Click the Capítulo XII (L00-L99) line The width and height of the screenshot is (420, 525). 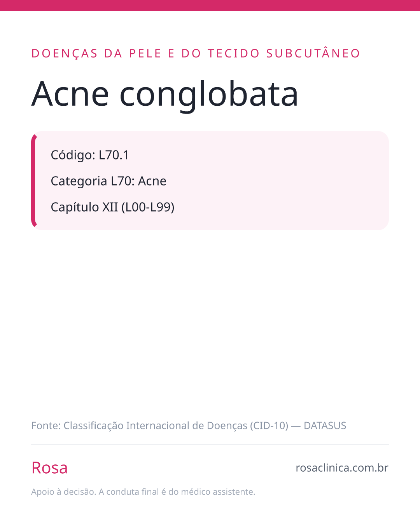click(112, 207)
